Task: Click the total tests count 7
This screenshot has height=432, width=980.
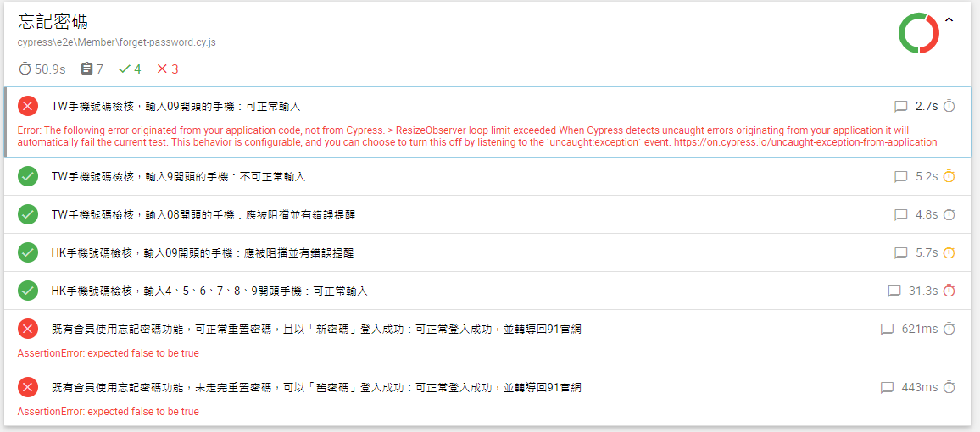Action: point(92,69)
